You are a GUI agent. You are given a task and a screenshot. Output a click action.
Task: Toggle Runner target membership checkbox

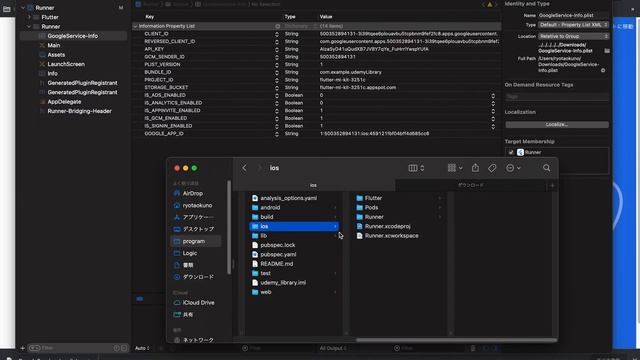click(511, 152)
